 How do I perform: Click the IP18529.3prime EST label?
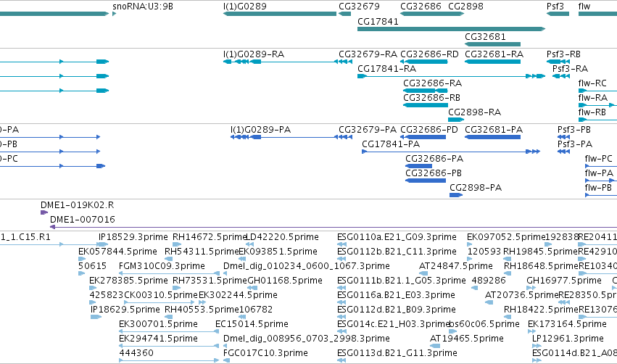click(133, 237)
